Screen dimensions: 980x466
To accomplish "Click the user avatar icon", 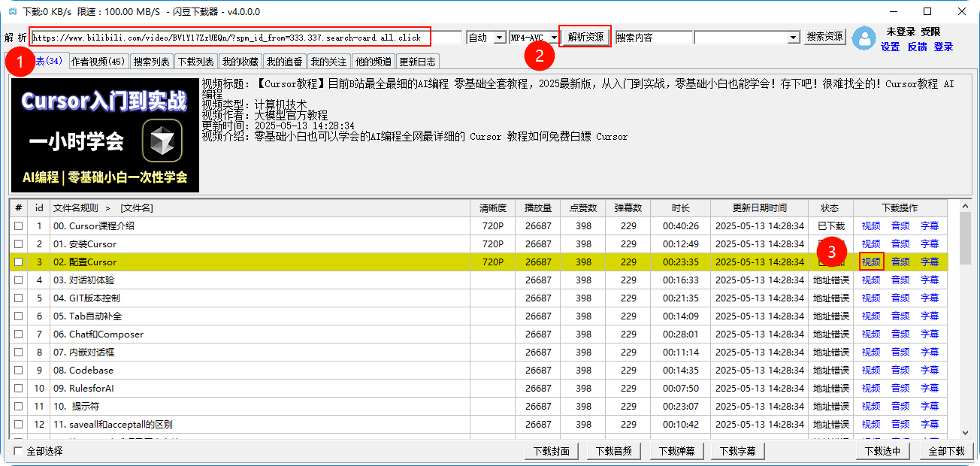I will 864,38.
